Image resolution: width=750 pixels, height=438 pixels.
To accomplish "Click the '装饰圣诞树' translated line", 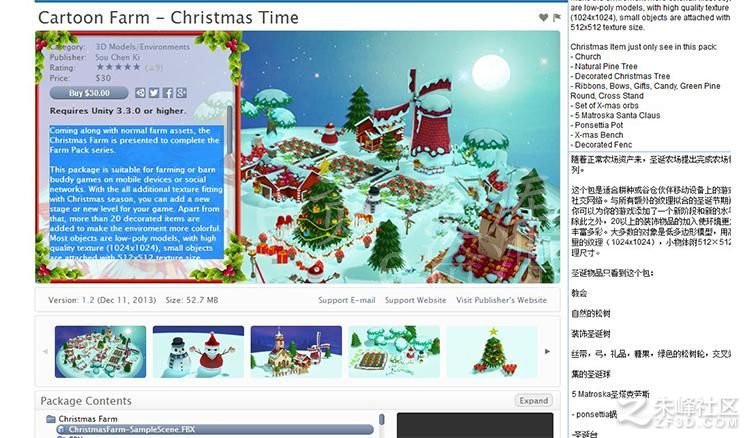I will coord(591,334).
